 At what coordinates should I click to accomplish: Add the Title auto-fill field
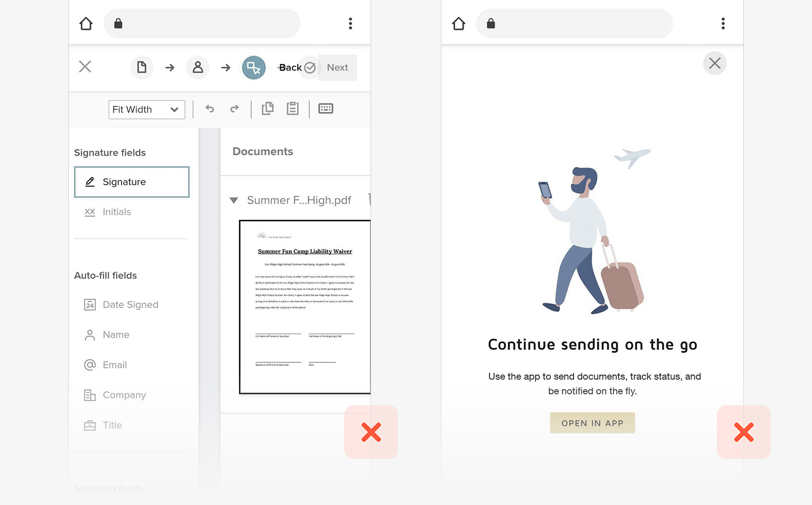point(112,425)
